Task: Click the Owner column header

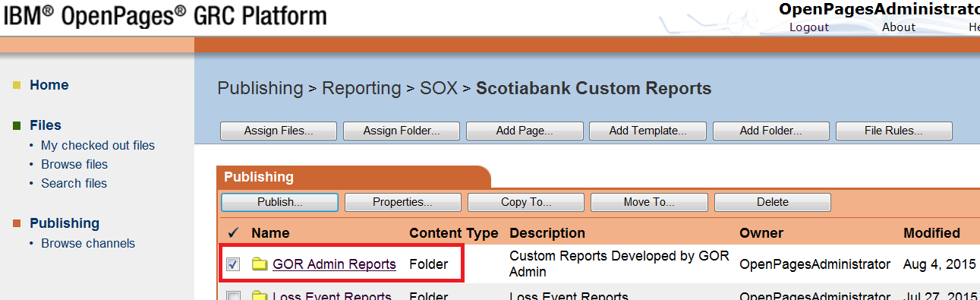Action: (x=761, y=233)
